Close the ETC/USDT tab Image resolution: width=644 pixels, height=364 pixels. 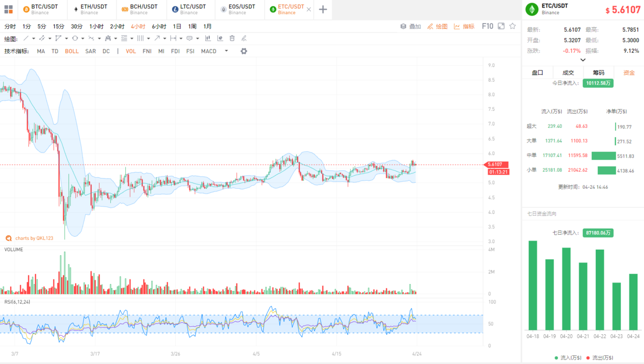[308, 9]
